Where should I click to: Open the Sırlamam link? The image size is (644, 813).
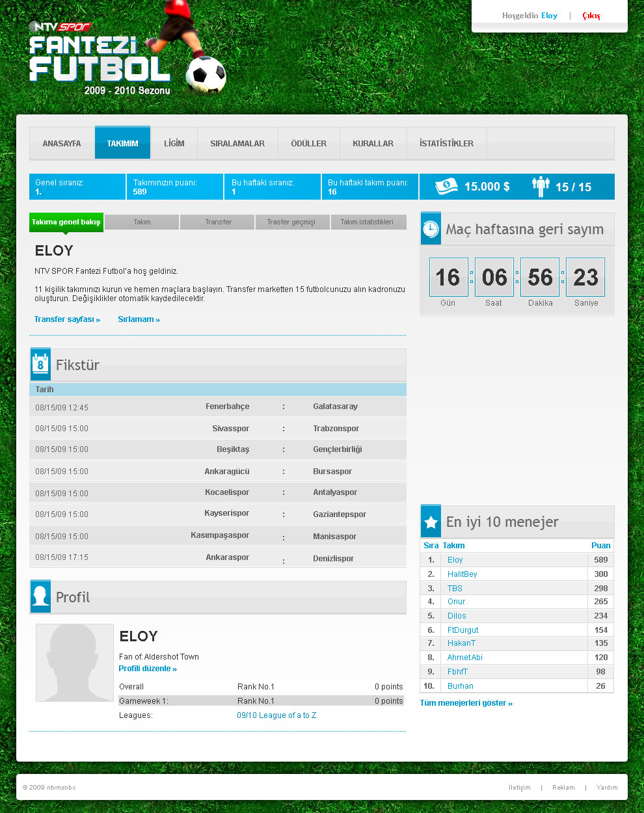pyautogui.click(x=139, y=319)
